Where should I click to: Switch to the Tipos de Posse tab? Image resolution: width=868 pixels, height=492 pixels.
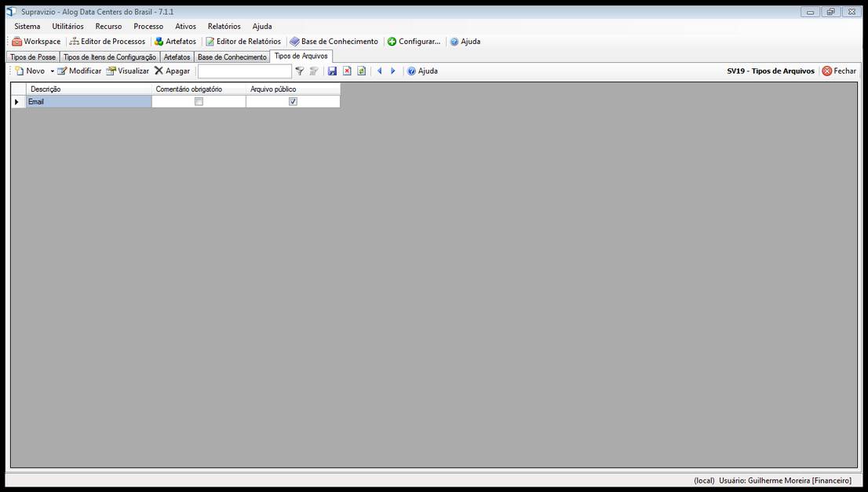click(32, 56)
